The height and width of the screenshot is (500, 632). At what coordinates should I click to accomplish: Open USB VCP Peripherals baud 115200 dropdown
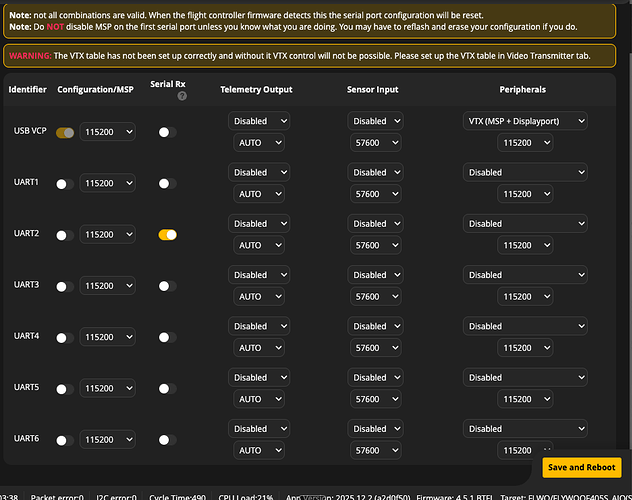pos(525,143)
